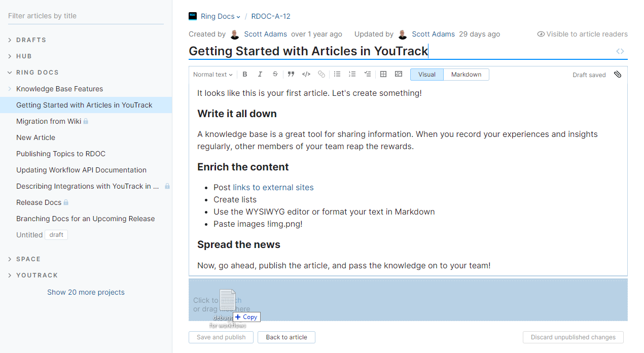644x353 pixels.
Task: Open the Visible to article readers setting
Action: point(582,34)
